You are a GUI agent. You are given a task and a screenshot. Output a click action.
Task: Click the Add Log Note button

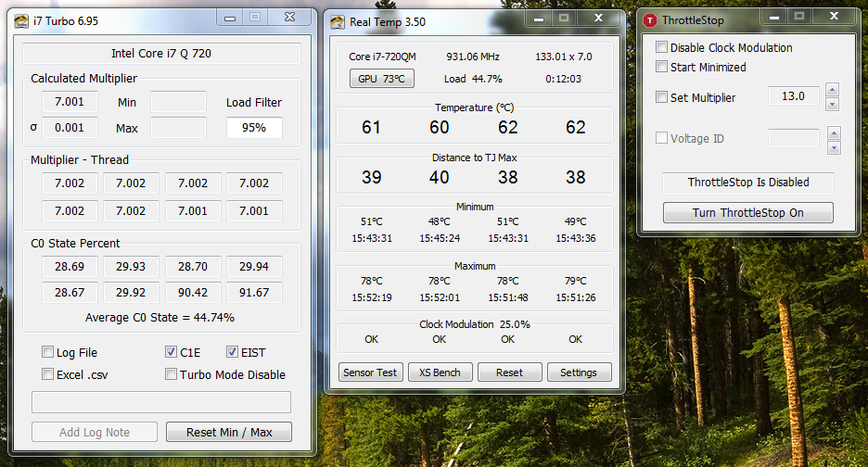tap(94, 432)
